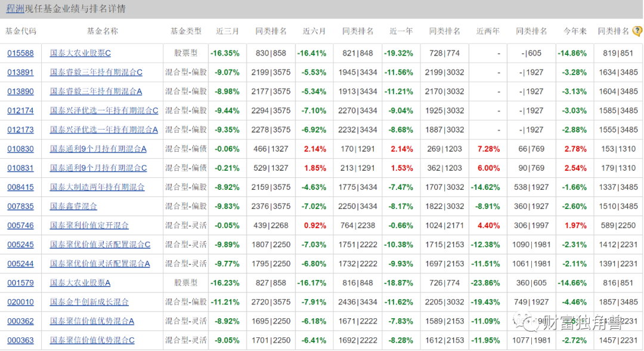
Task: Open fund code 010831 link
Action: click(20, 168)
